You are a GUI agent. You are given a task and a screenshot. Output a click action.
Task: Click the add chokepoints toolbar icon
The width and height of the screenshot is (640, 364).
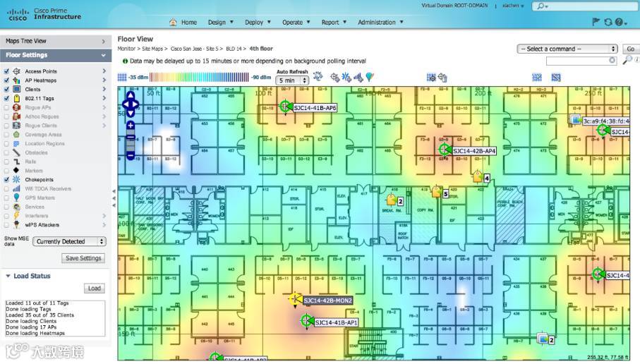[346, 77]
